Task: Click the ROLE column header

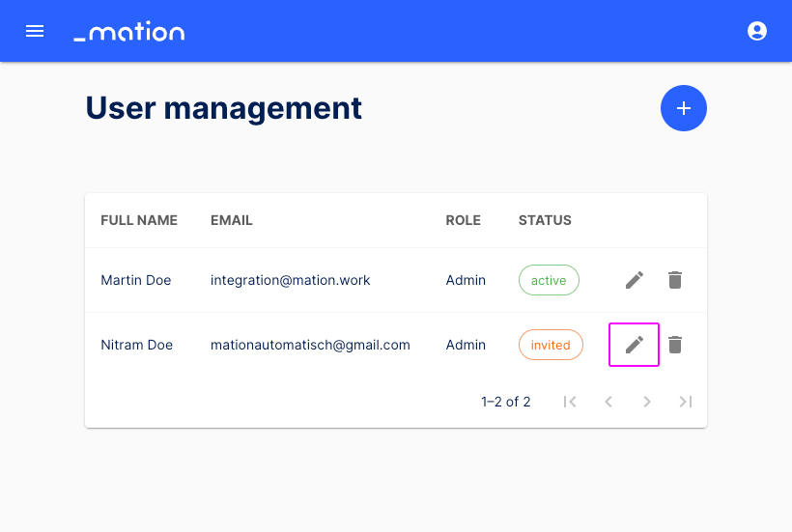Action: (464, 220)
